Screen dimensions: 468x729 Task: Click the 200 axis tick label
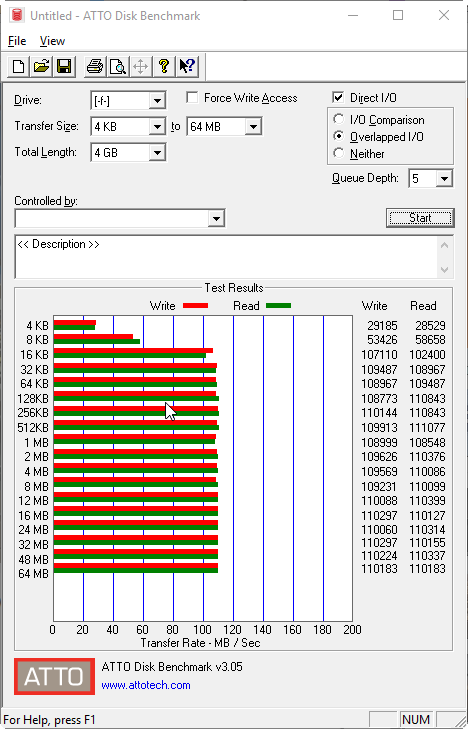(x=352, y=630)
